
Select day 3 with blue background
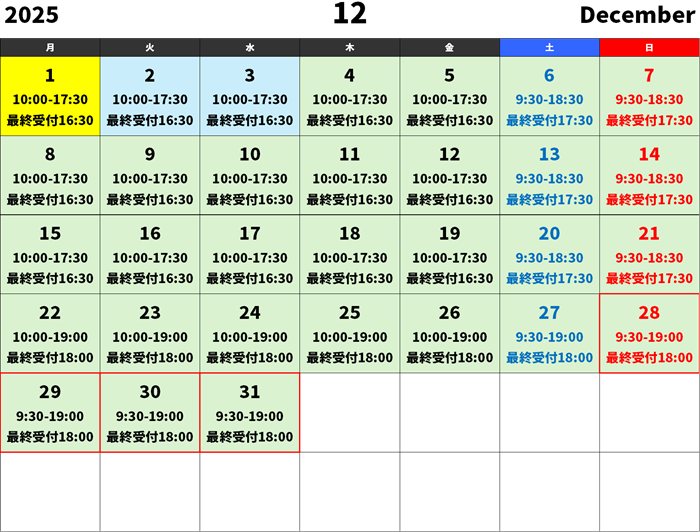click(250, 96)
